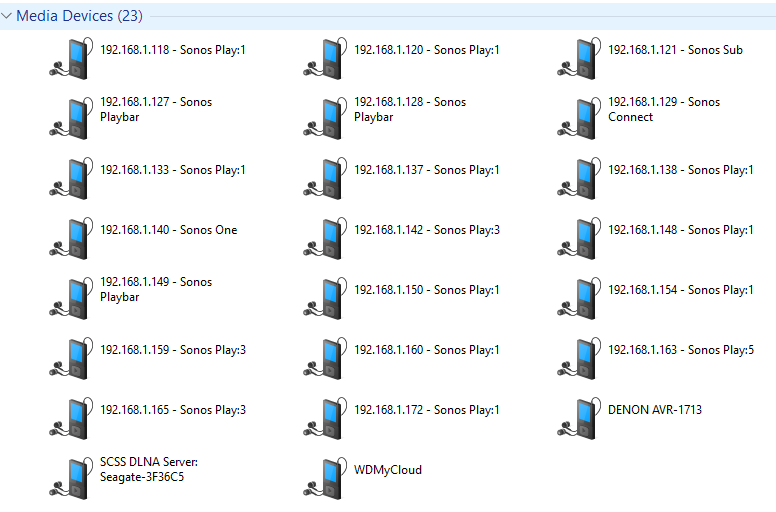Select the label "192.168.1.127 - Sonos Playbar"
Image resolution: width=776 pixels, height=512 pixels.
pyautogui.click(x=156, y=109)
